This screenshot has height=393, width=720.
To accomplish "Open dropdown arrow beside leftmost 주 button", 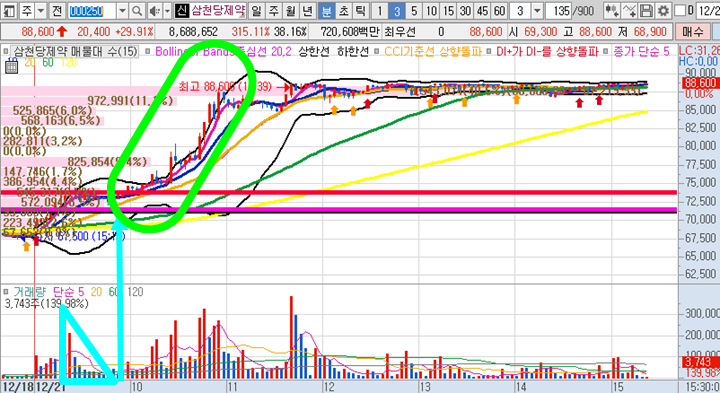I will coord(40,10).
